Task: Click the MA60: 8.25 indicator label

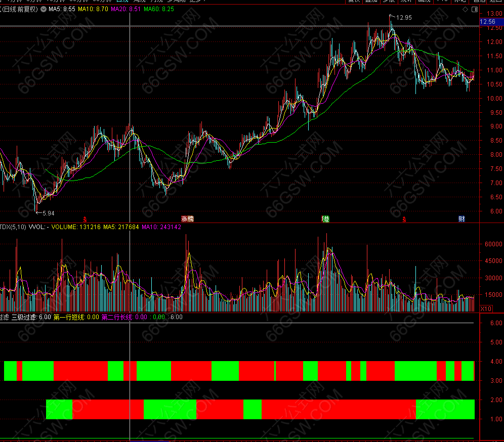Action: pos(159,9)
